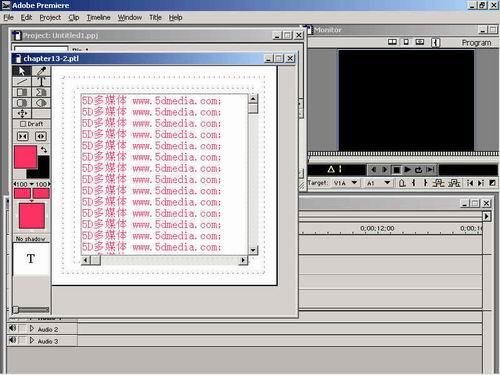Image resolution: width=500 pixels, height=375 pixels.
Task: Select the rectangle tool
Action: tap(22, 92)
